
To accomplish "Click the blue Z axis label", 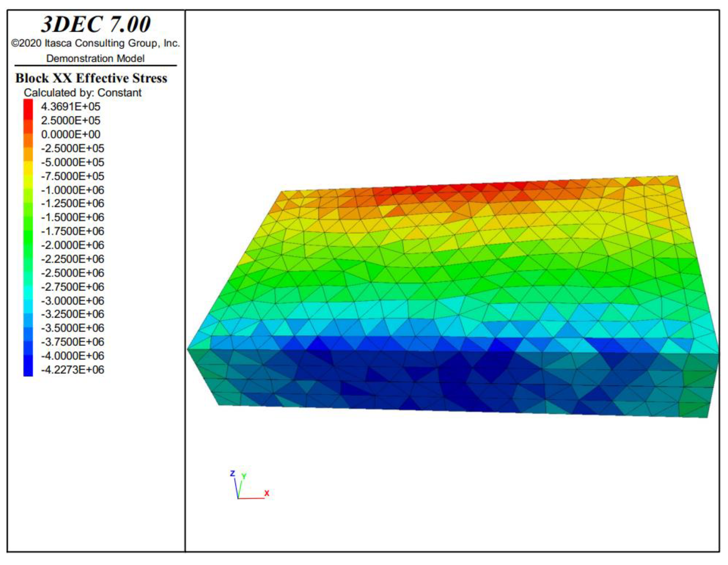I will [232, 473].
